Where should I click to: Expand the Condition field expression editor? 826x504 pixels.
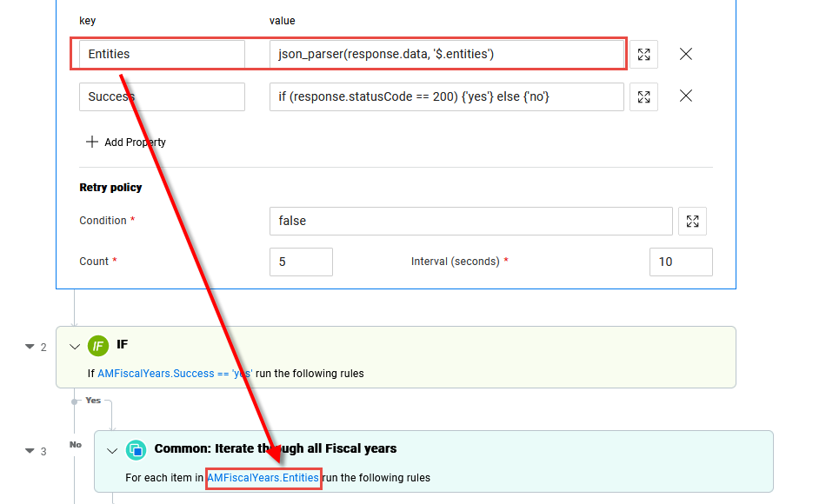pyautogui.click(x=692, y=221)
